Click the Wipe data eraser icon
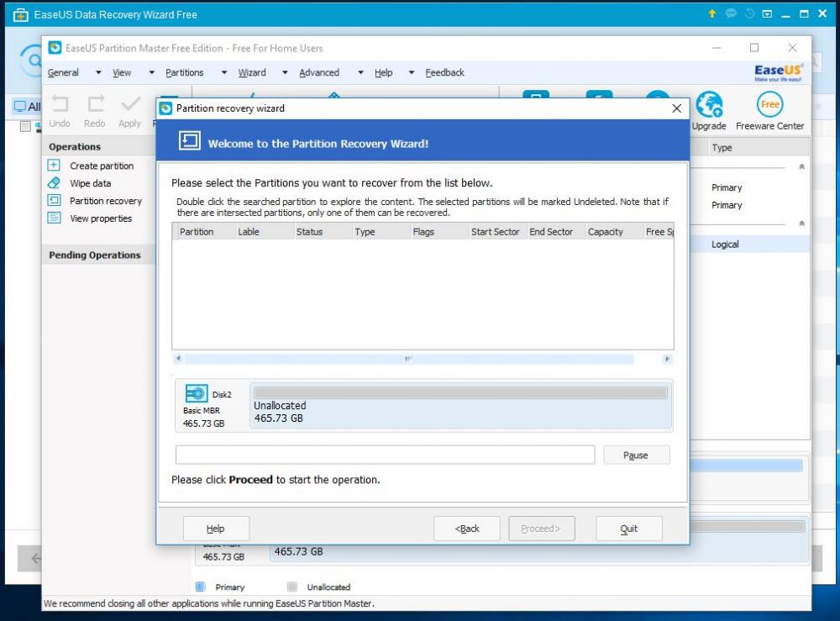840x621 pixels. [x=54, y=182]
